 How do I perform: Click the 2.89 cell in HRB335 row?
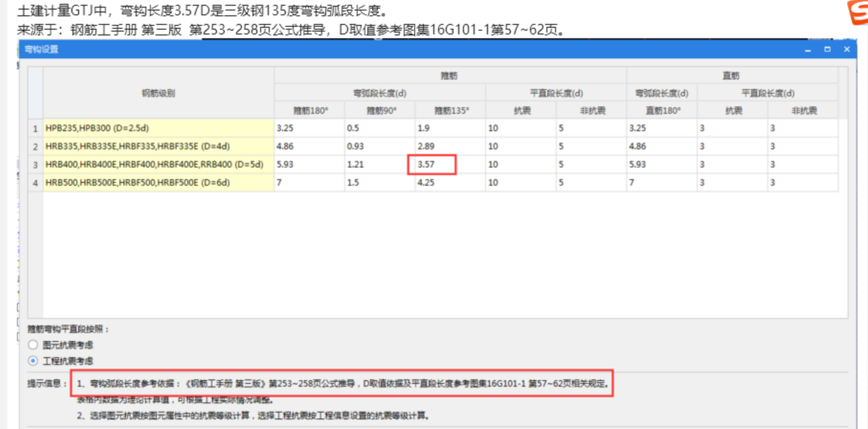coord(450,146)
